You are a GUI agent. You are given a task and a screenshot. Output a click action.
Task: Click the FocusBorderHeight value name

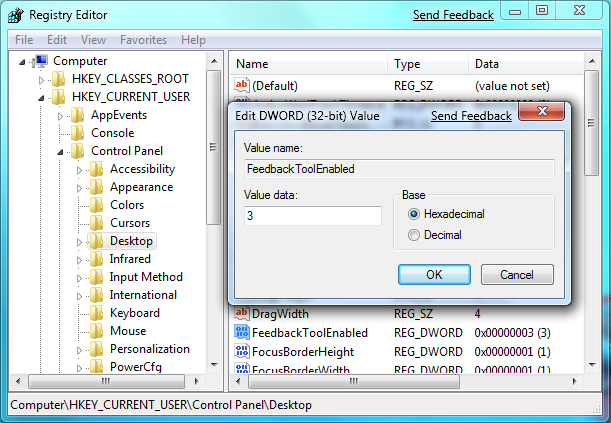(303, 352)
